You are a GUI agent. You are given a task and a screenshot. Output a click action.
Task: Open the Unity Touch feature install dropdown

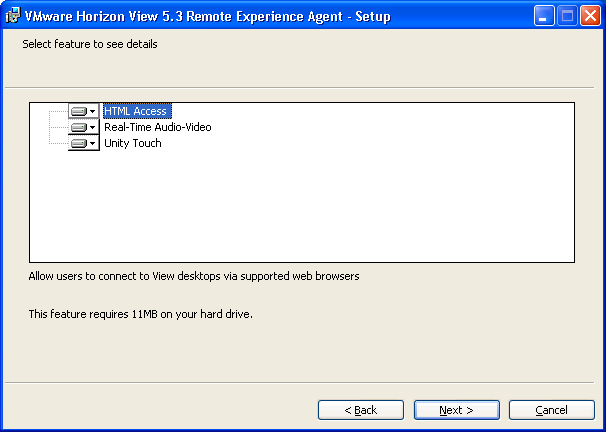coord(83,143)
